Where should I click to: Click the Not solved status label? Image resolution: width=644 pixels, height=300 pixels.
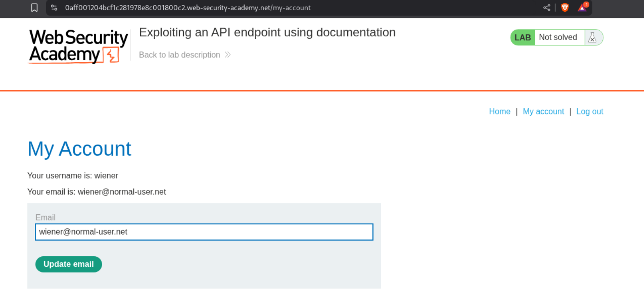pyautogui.click(x=558, y=38)
